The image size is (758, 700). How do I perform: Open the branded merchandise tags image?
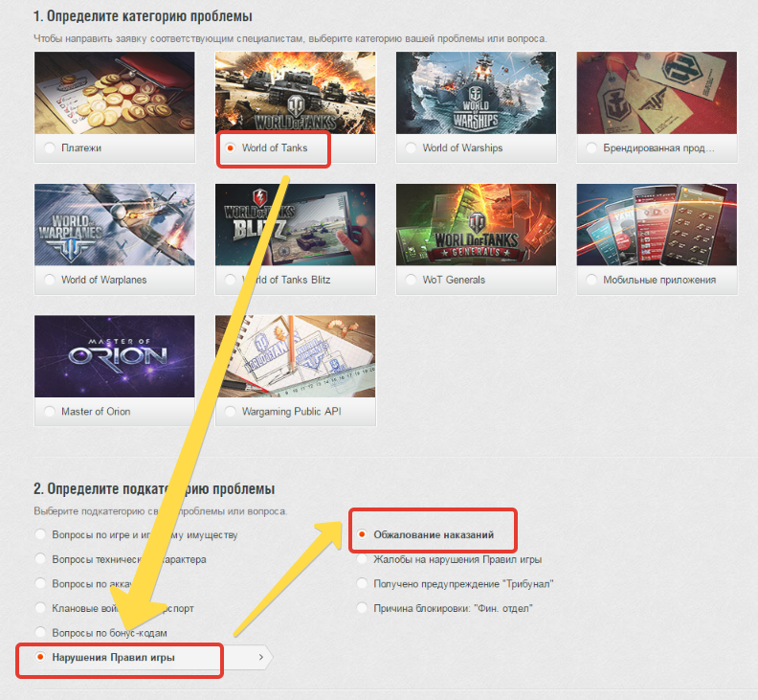point(657,93)
